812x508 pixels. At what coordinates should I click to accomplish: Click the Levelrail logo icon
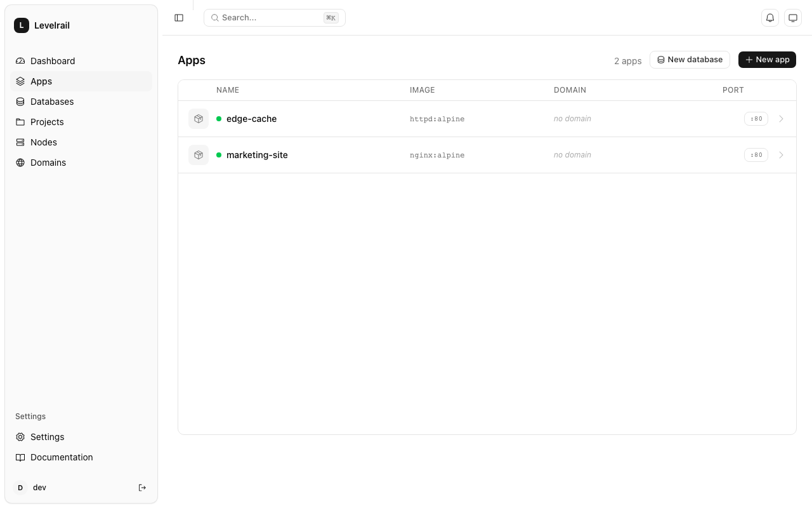(22, 25)
